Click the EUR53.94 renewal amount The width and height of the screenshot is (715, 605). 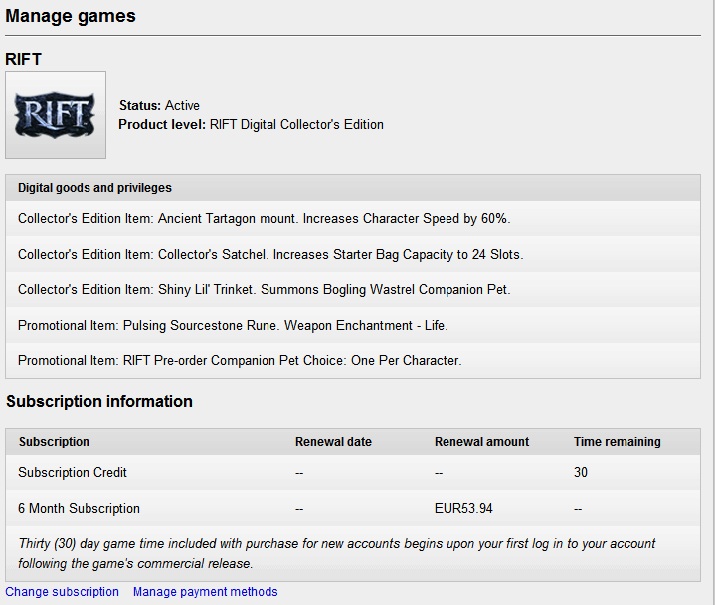pyautogui.click(x=464, y=509)
